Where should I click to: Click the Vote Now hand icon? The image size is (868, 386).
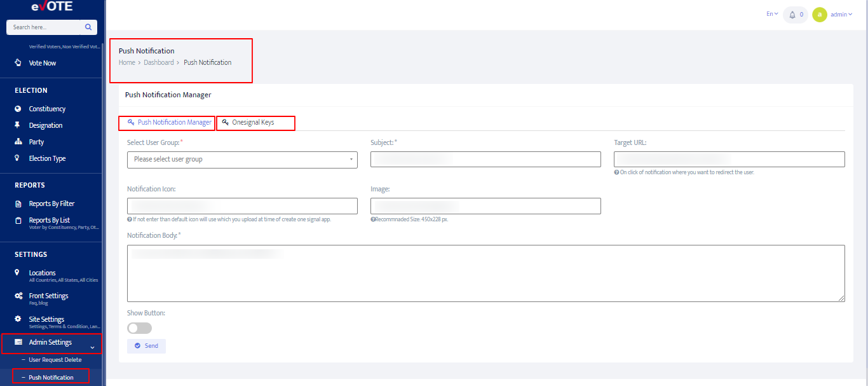pyautogui.click(x=18, y=63)
